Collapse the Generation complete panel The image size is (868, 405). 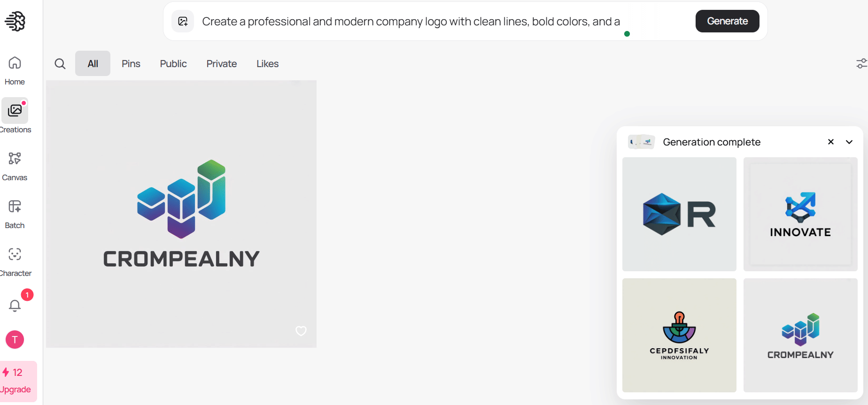tap(849, 142)
